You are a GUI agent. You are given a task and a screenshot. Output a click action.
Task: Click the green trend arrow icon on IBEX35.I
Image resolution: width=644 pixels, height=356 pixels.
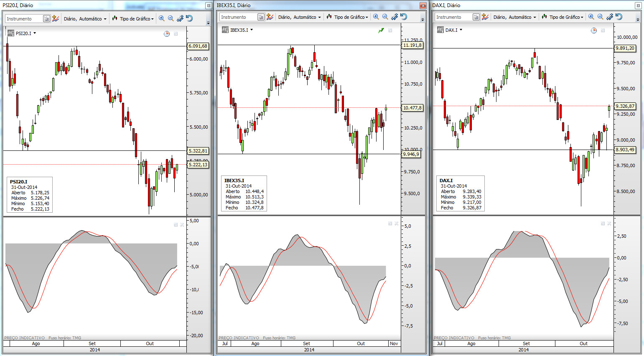381,31
